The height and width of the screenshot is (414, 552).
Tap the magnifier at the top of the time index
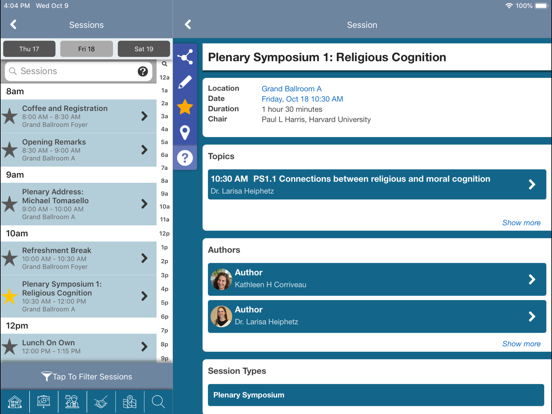click(164, 64)
